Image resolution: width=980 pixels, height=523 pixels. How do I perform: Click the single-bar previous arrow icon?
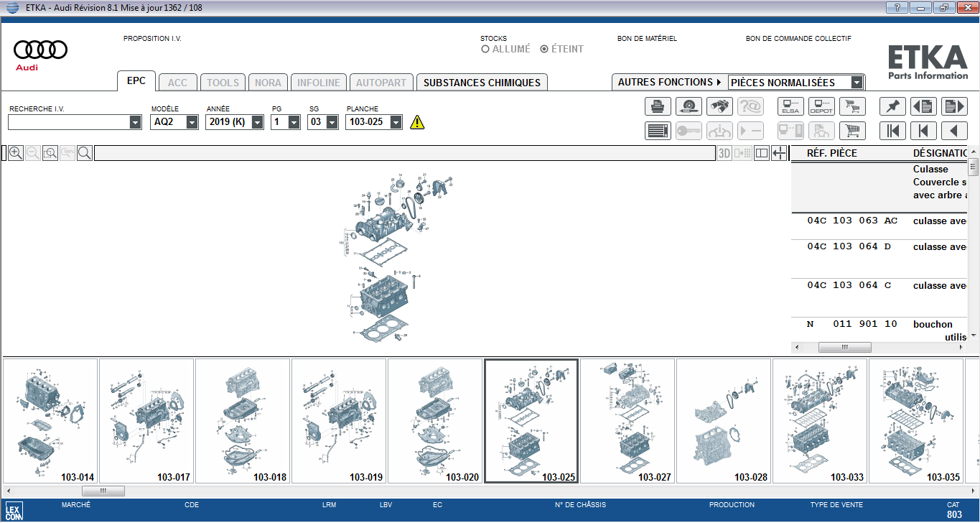tap(923, 131)
